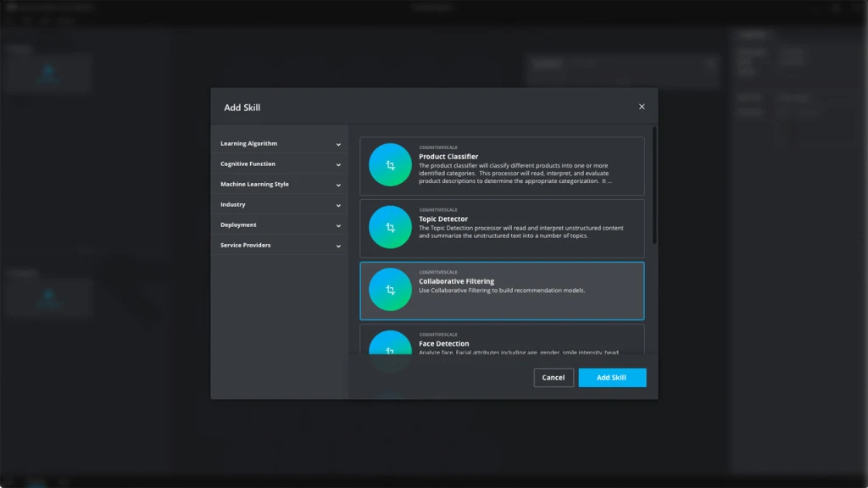The height and width of the screenshot is (488, 868).
Task: Open the Deployment filter dropdown arrow
Action: pyautogui.click(x=338, y=225)
